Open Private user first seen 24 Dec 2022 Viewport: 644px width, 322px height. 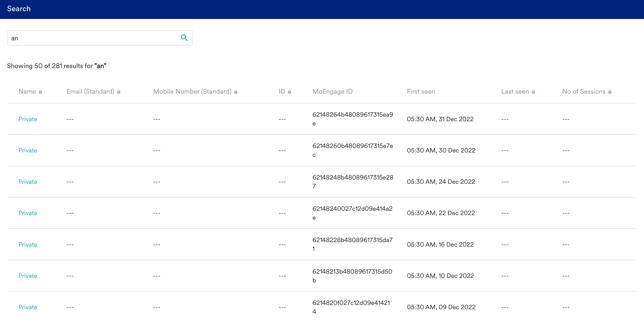coord(28,182)
